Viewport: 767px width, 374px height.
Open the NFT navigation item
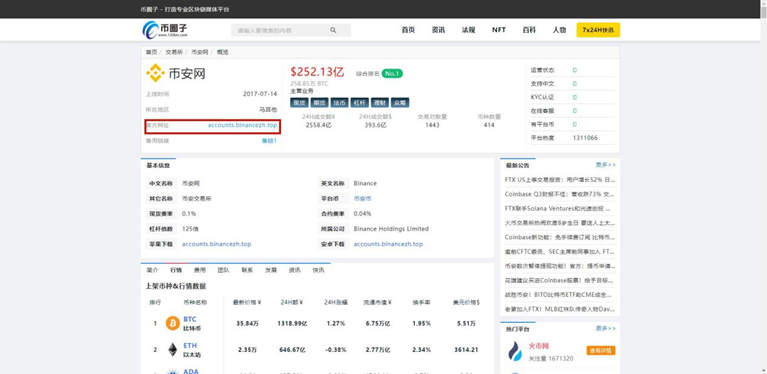click(499, 30)
